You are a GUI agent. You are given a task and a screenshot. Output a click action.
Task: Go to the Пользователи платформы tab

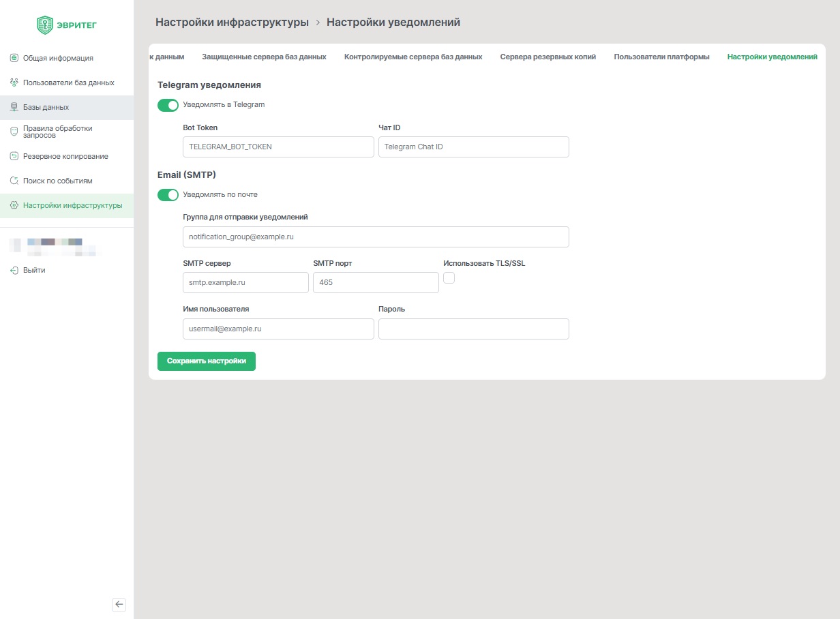click(661, 57)
